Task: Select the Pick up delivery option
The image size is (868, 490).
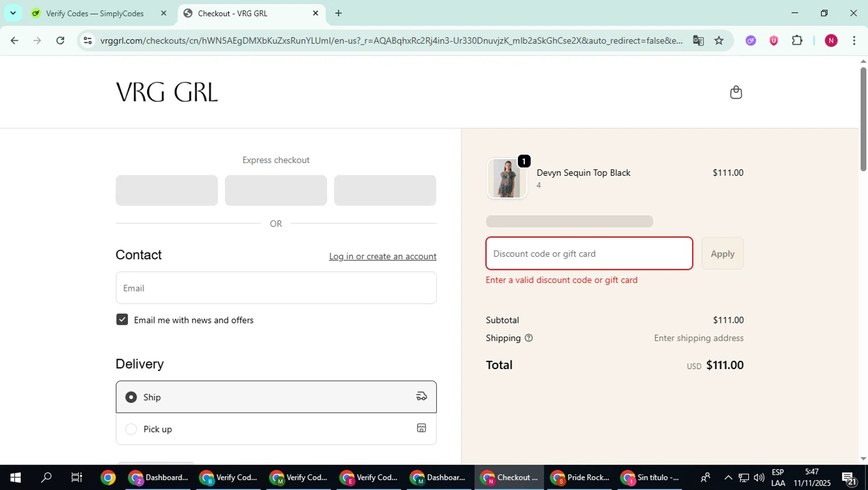Action: (x=276, y=429)
